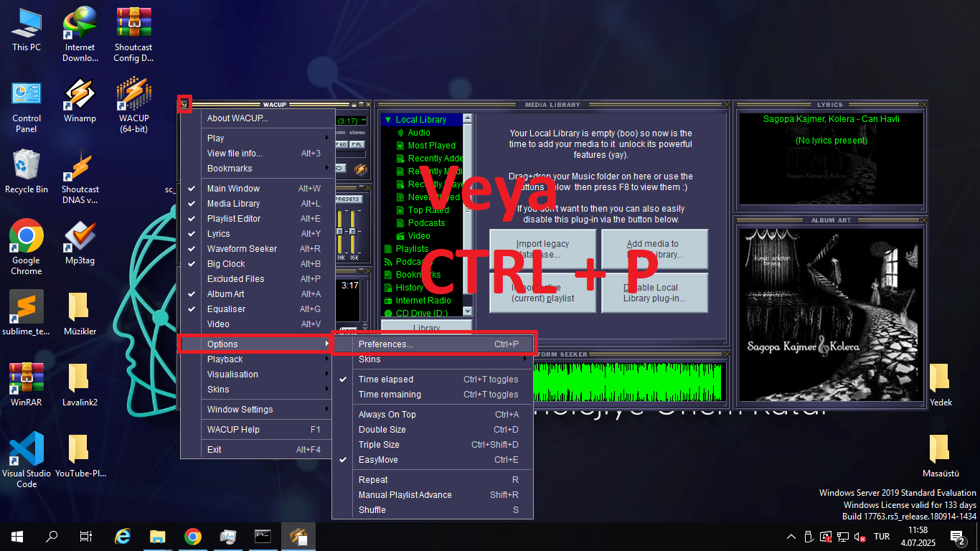The width and height of the screenshot is (980, 551).
Task: Toggle Big Clock menu entry
Action: [257, 264]
